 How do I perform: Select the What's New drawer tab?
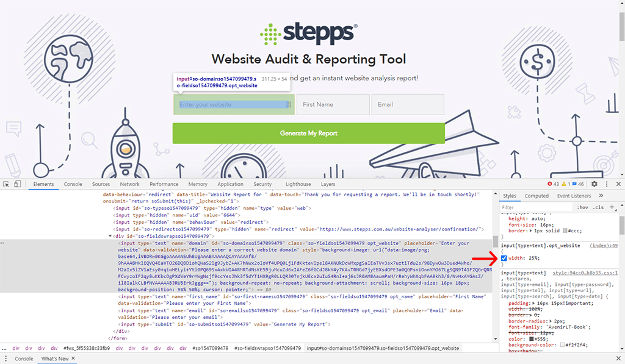[55, 359]
